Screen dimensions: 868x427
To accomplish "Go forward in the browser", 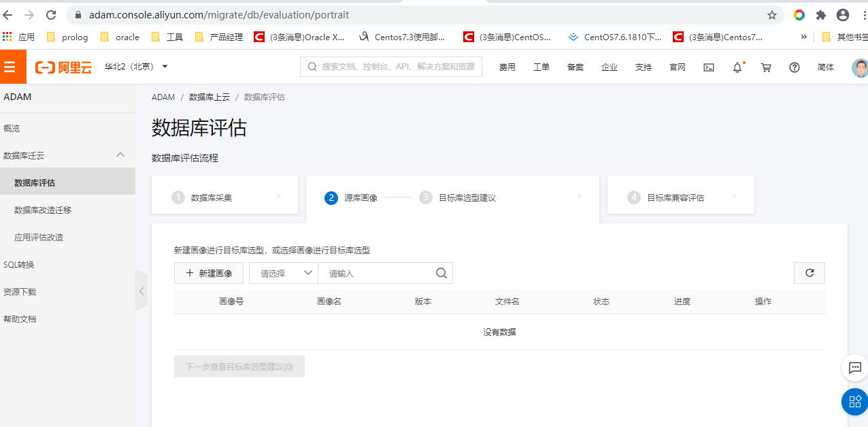I will coord(29,15).
